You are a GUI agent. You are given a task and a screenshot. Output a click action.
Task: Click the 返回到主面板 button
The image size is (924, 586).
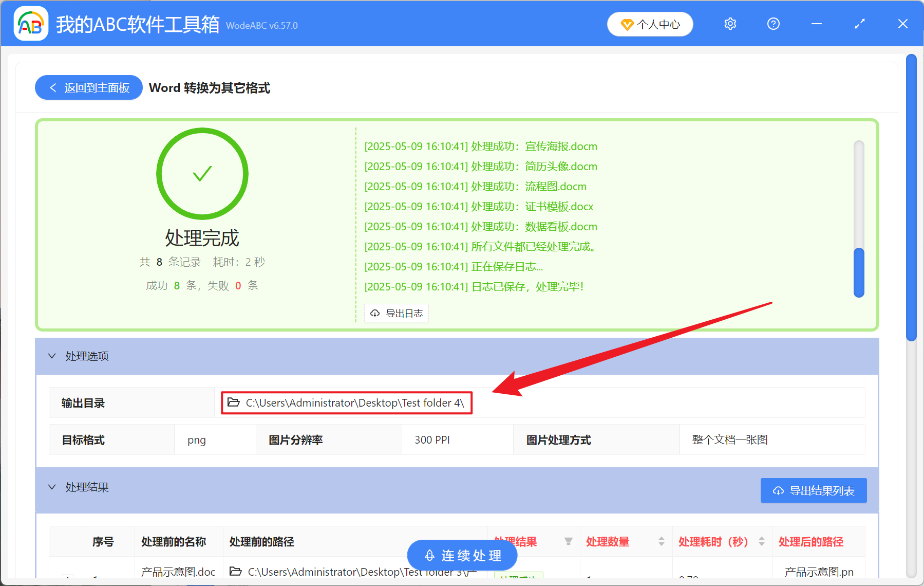88,87
